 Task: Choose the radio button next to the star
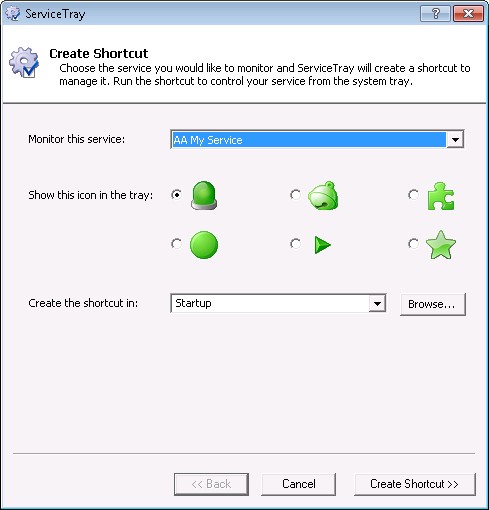click(x=413, y=244)
